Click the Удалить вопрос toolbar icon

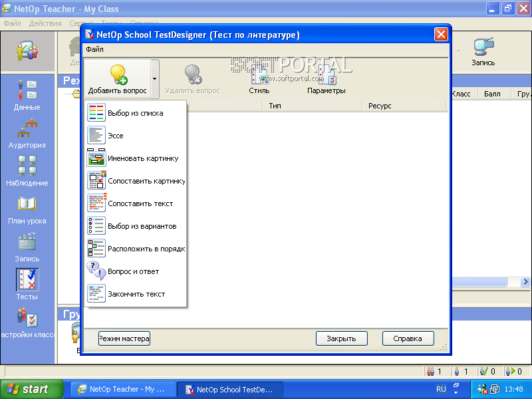click(x=193, y=74)
